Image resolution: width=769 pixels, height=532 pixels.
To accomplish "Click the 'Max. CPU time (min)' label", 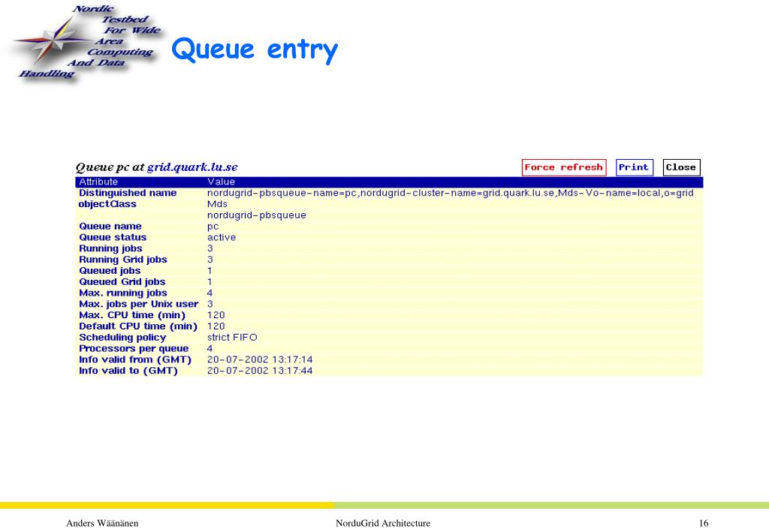I will tap(132, 315).
